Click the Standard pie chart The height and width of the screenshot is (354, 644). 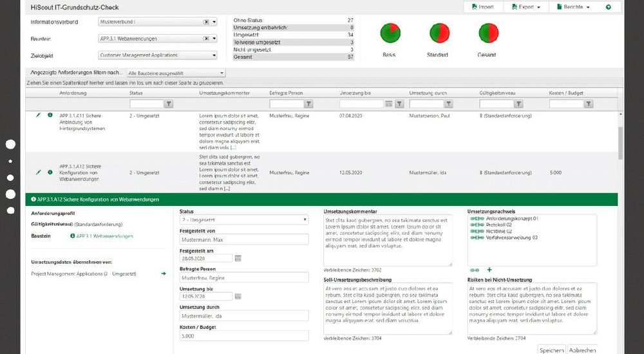(439, 33)
